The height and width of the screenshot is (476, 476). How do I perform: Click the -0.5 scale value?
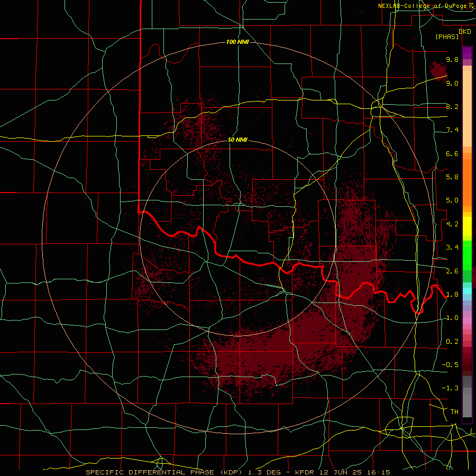[x=450, y=365]
